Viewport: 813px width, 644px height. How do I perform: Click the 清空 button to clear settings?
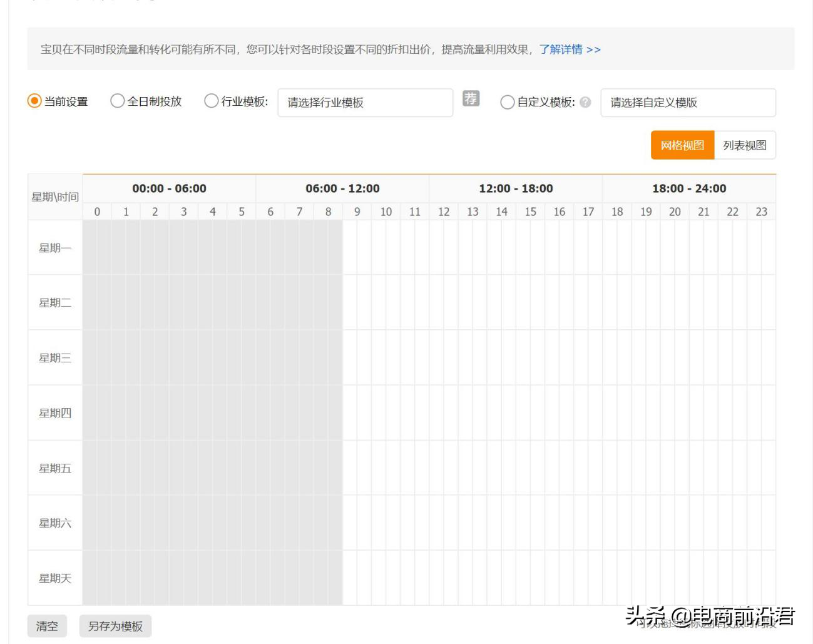click(48, 626)
